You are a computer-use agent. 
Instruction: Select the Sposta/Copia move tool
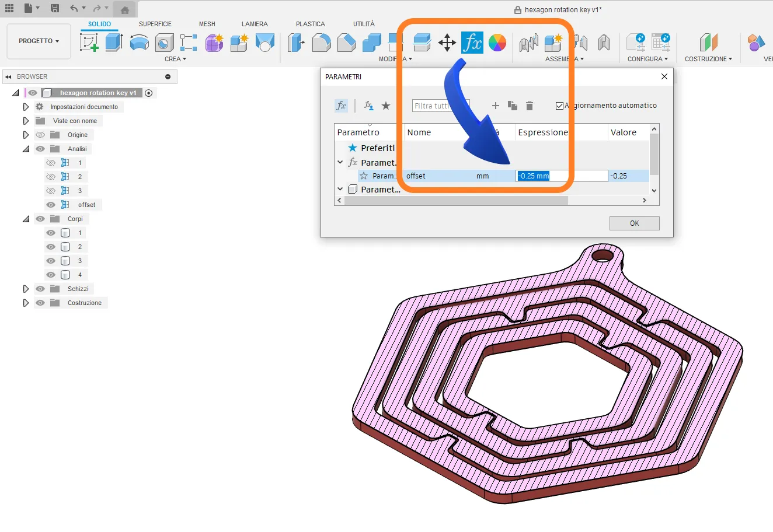point(447,42)
